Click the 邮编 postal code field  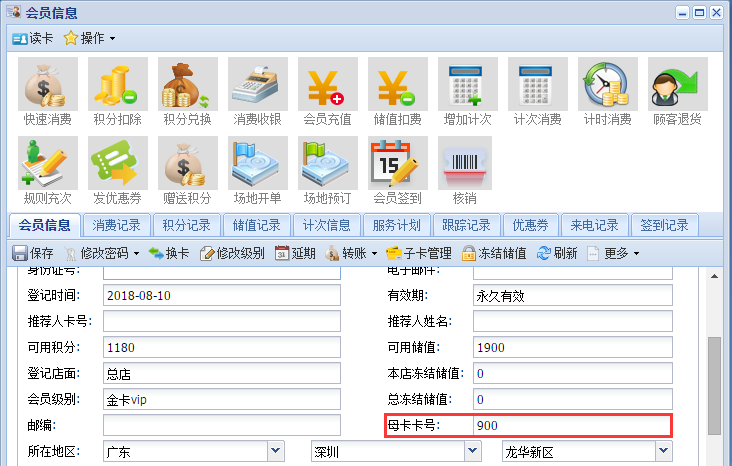pos(222,425)
